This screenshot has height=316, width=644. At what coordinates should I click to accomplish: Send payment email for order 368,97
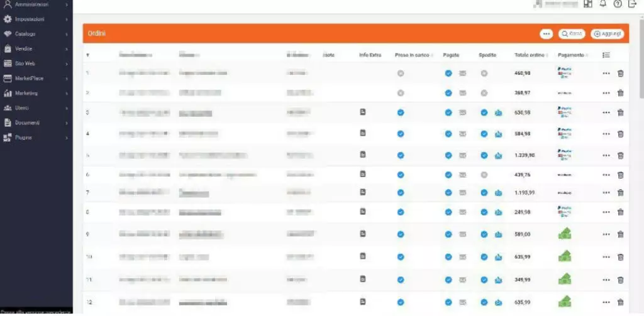coord(463,93)
